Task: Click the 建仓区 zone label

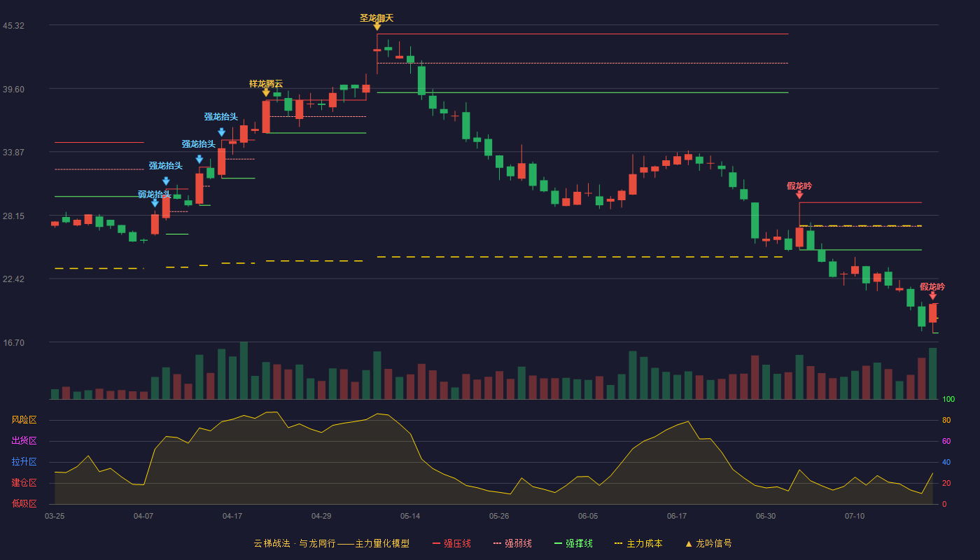Action: pos(24,483)
